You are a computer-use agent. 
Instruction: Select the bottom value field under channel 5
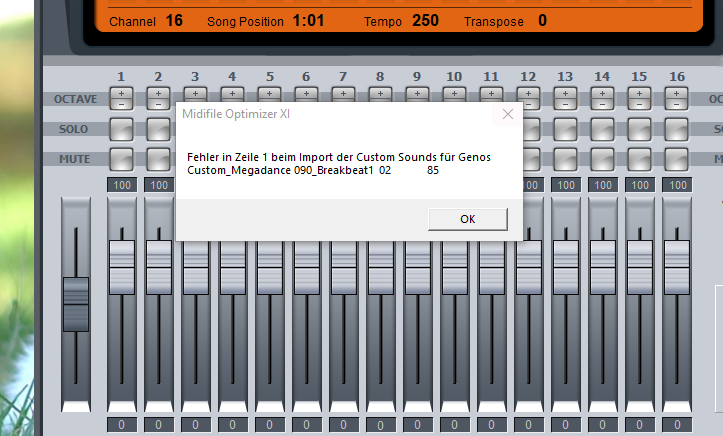pos(269,425)
